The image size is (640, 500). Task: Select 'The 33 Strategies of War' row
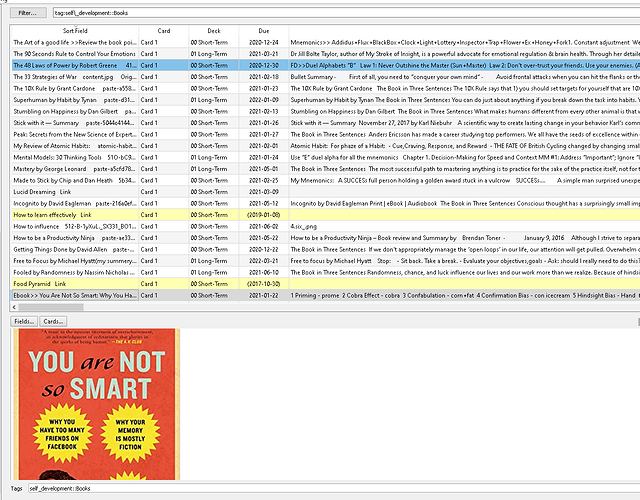[x=325, y=77]
